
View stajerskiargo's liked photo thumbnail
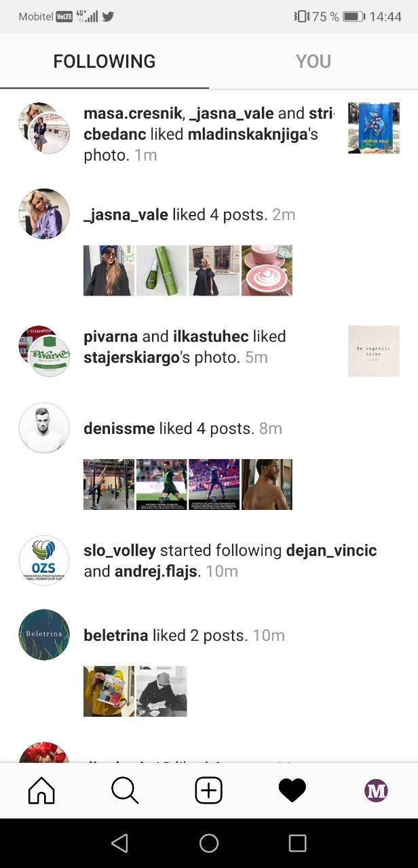[374, 351]
